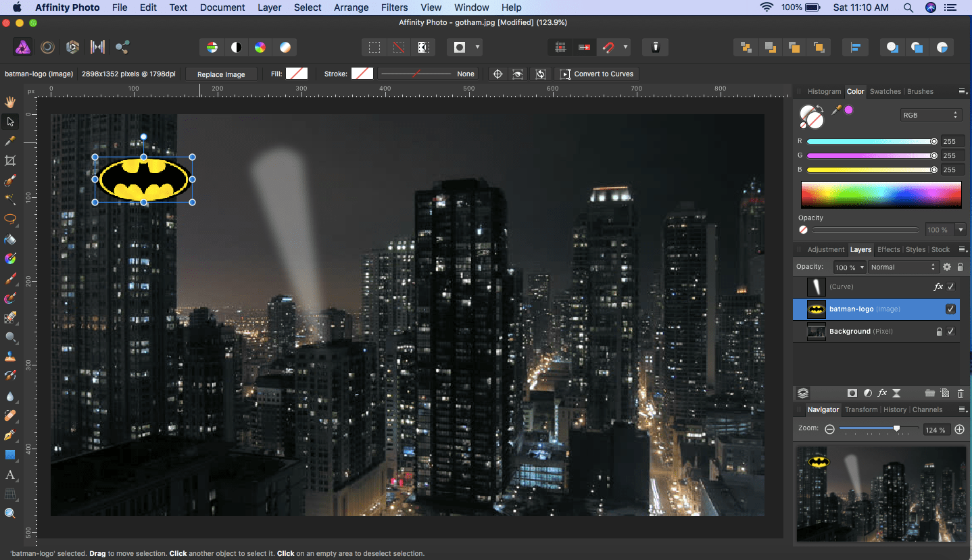
Task: Click the color picker eyedropper icon
Action: click(x=836, y=110)
